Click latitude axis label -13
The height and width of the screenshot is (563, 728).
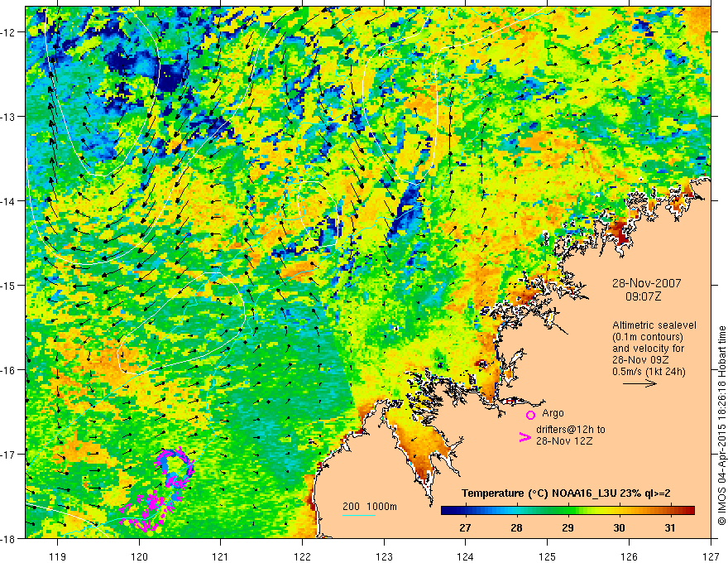coord(8,117)
